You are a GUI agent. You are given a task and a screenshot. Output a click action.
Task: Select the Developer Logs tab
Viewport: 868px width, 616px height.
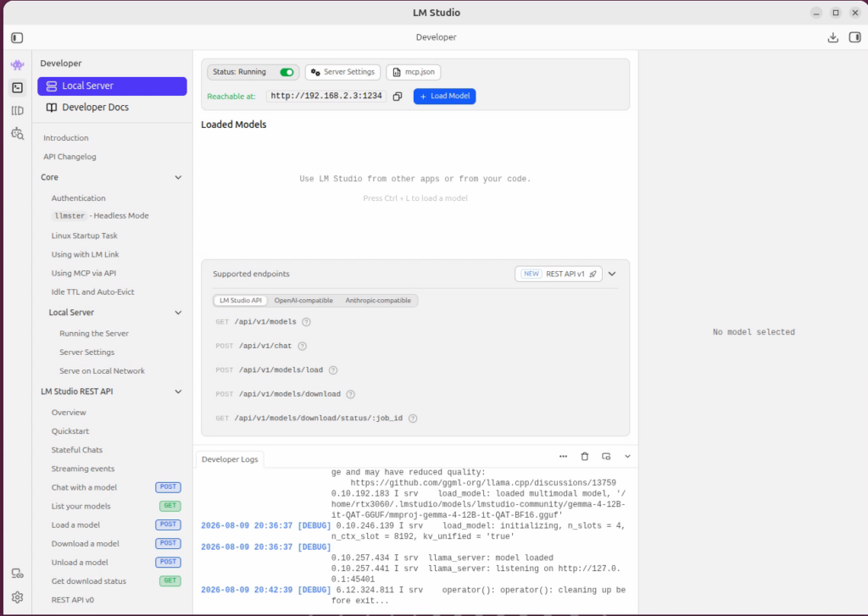tap(230, 459)
